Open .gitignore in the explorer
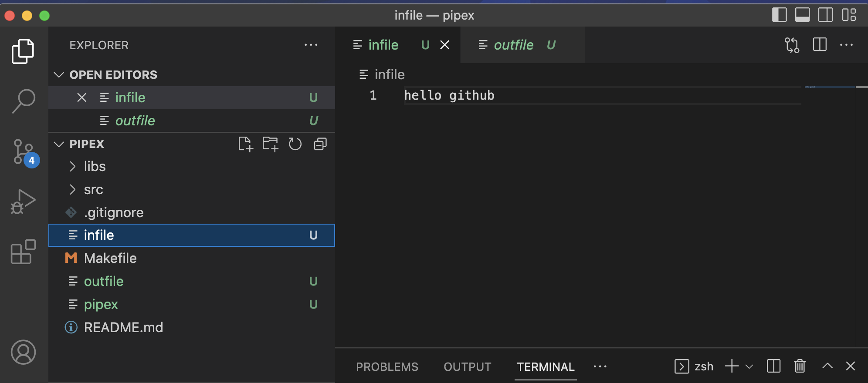The width and height of the screenshot is (868, 383). pos(192,212)
